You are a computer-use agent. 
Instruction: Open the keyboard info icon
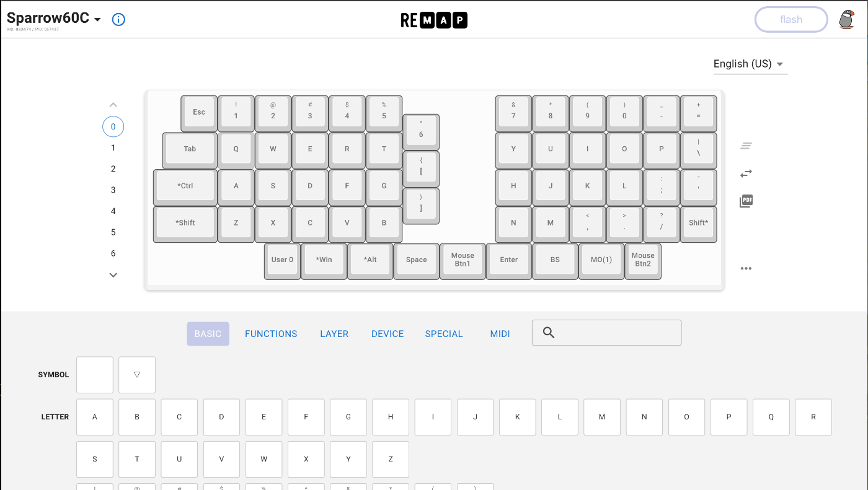118,19
